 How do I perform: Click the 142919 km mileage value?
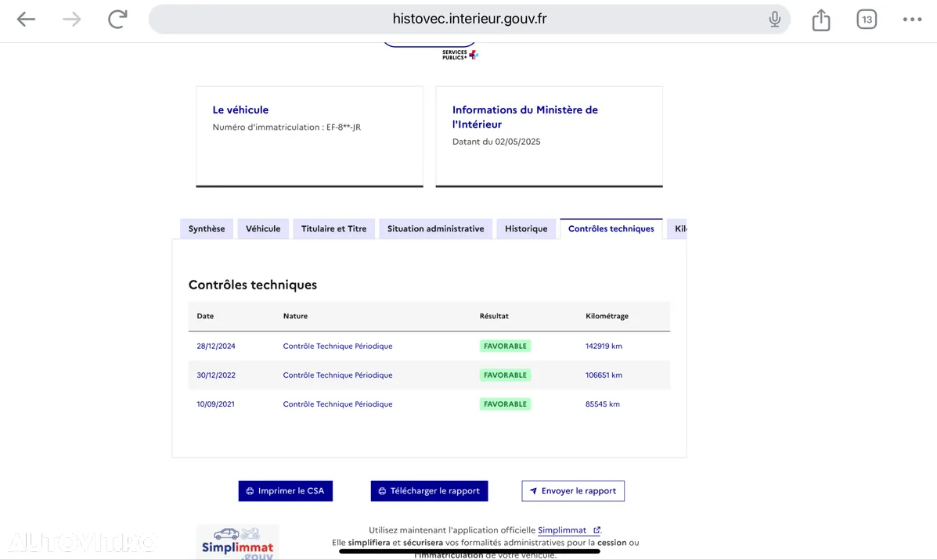pyautogui.click(x=604, y=346)
